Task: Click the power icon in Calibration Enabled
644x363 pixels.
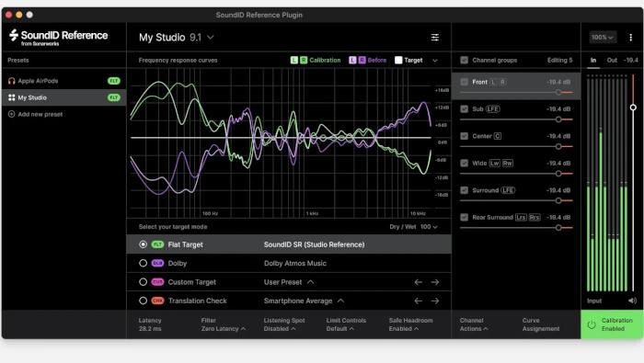Action: coord(592,324)
